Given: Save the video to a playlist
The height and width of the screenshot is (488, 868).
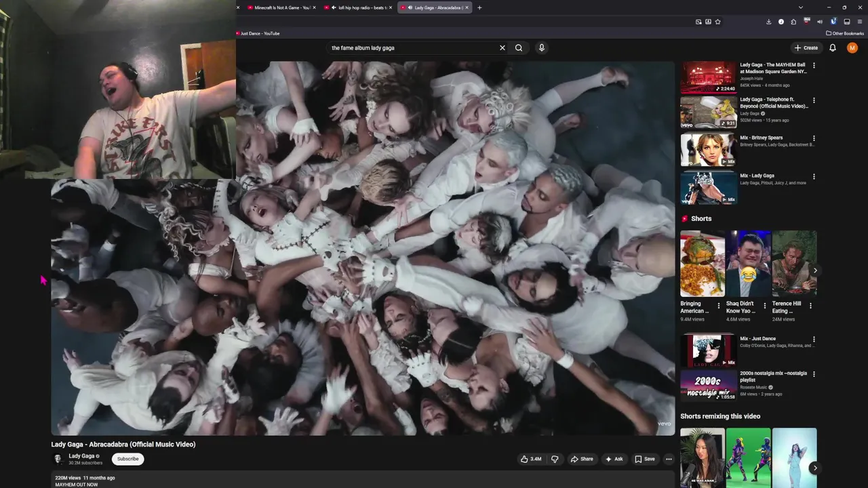Looking at the screenshot, I should pos(645,459).
